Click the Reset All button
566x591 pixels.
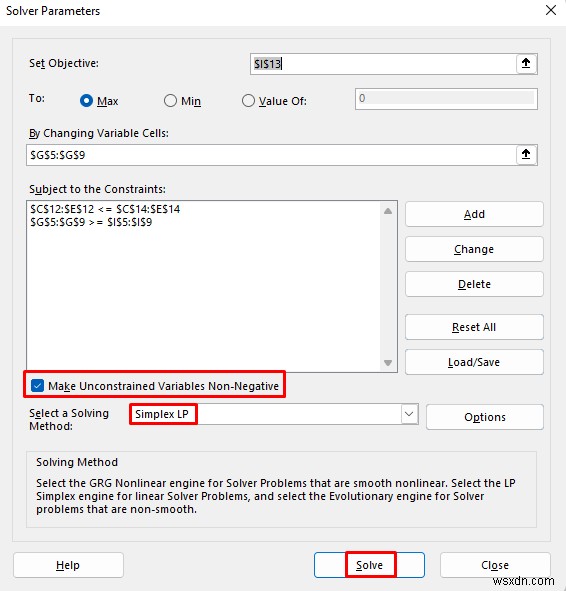[x=474, y=327]
